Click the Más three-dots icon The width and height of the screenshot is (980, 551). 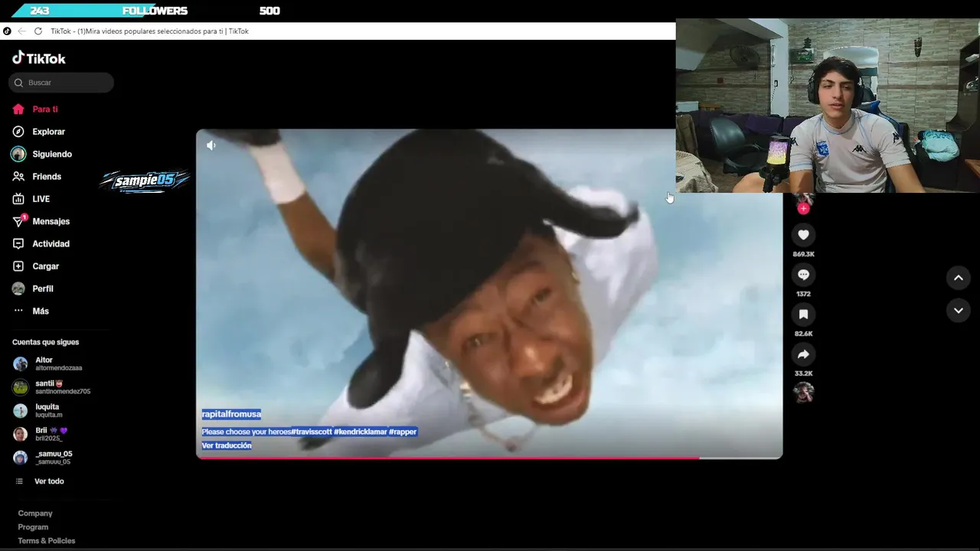[18, 311]
